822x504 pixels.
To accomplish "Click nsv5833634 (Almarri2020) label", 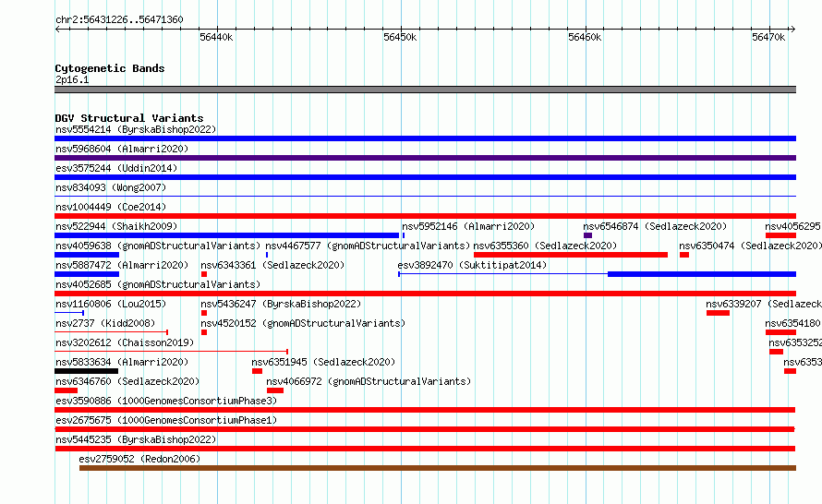I will (122, 362).
